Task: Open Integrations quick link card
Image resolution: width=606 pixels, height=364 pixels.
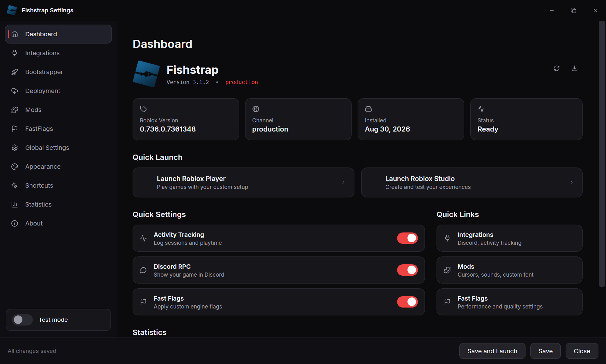Action: (x=509, y=238)
